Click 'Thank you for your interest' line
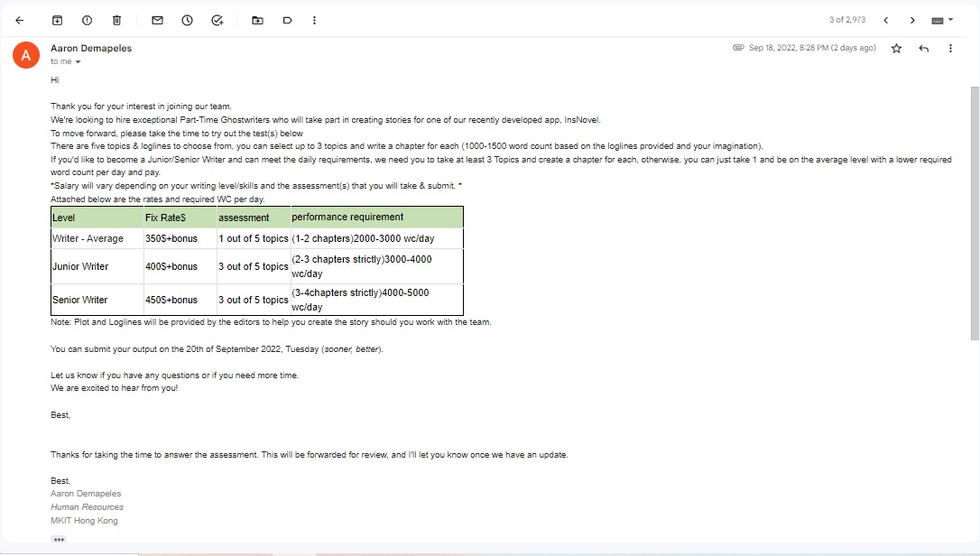This screenshot has height=556, width=980. coord(141,107)
